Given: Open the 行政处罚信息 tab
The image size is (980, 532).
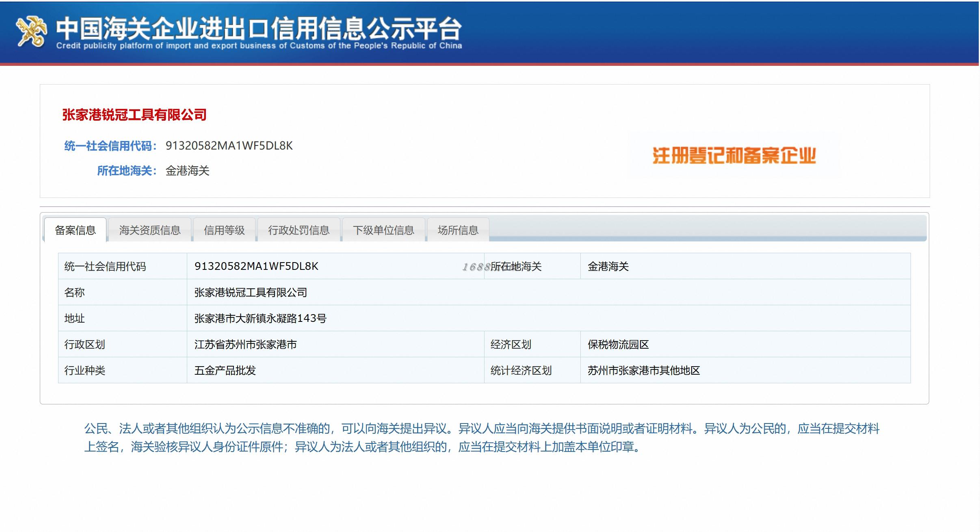Looking at the screenshot, I should pyautogui.click(x=299, y=230).
